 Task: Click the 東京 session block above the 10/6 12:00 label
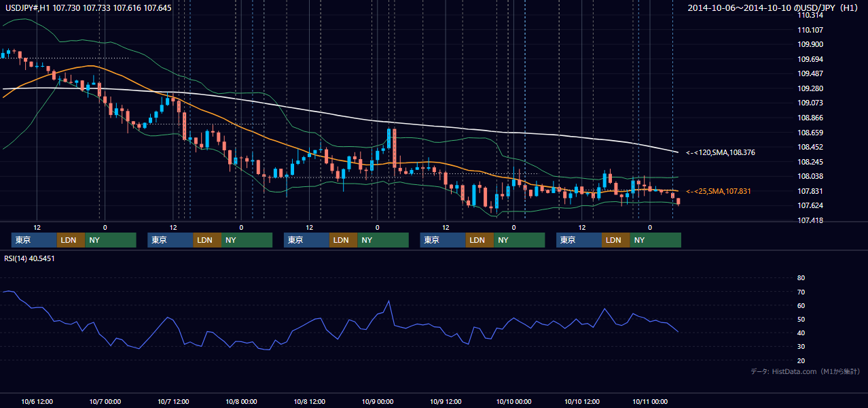coord(34,240)
